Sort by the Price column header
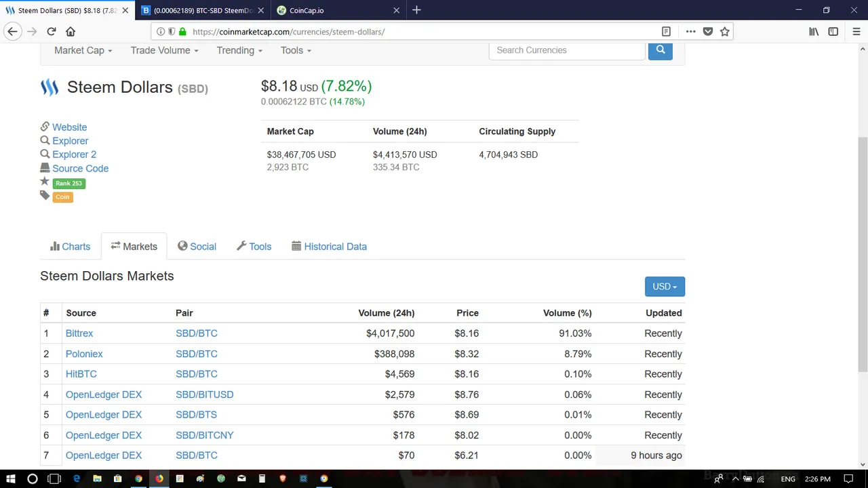Image resolution: width=868 pixels, height=488 pixels. [x=467, y=313]
